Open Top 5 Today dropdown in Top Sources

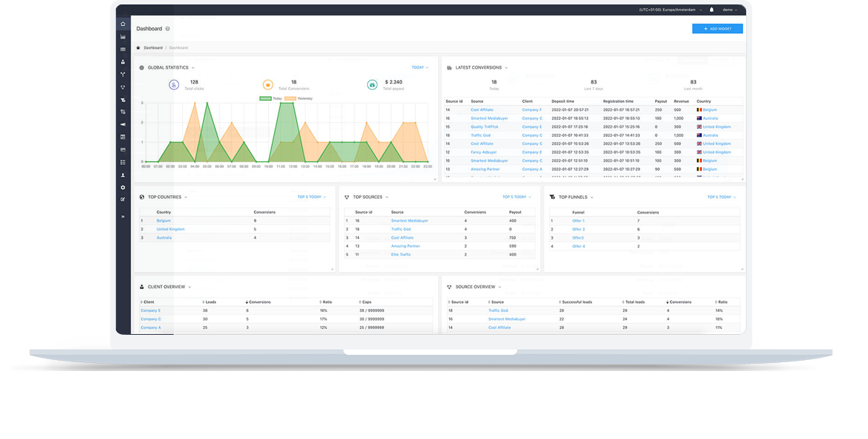(x=516, y=197)
